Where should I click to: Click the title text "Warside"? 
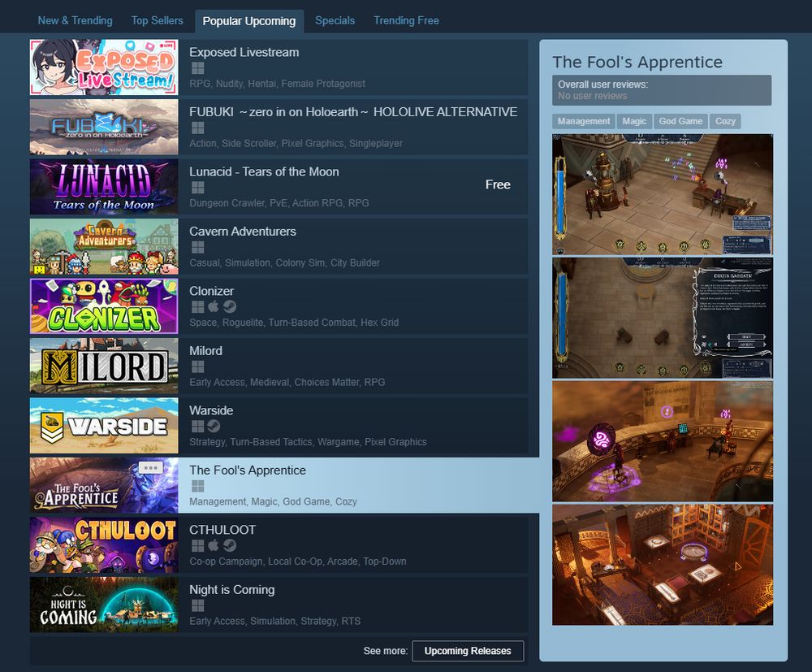click(211, 410)
